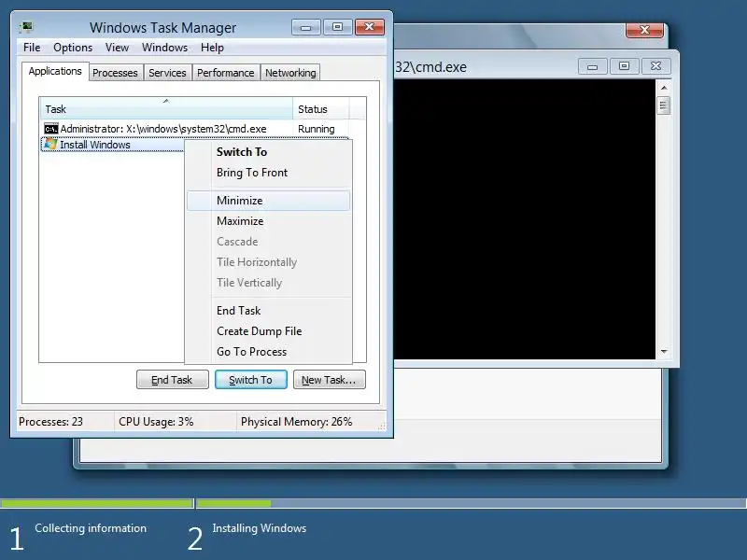Select the Administrator cmd.exe task row
Screen dimensions: 747x560
click(195, 129)
